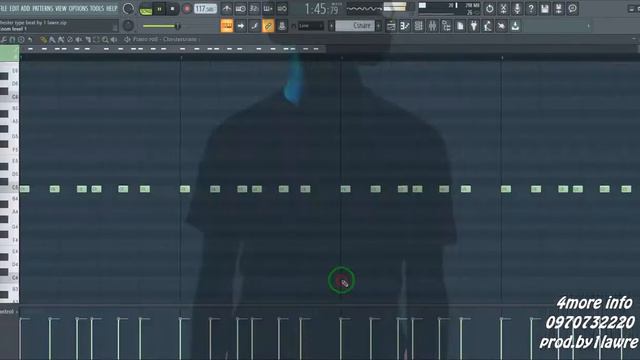Toggle Pattern/Song mode button
This screenshot has height=360, width=640.
[x=145, y=10]
